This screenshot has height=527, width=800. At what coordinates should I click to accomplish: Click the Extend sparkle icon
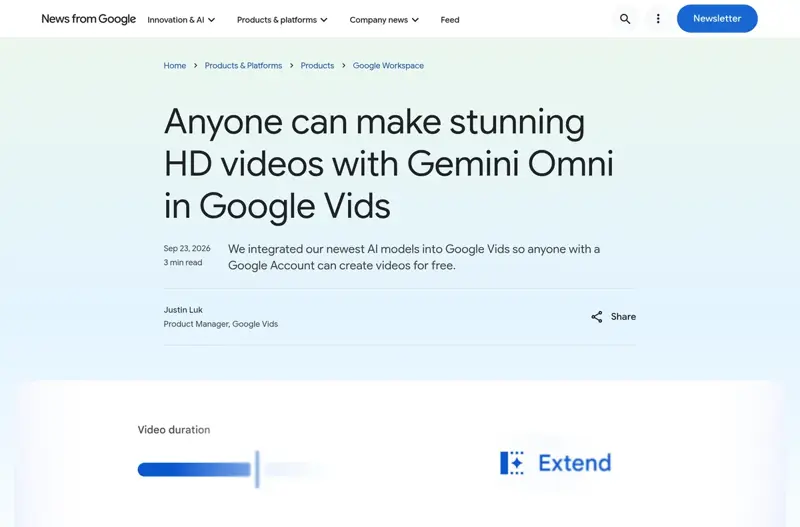point(512,463)
